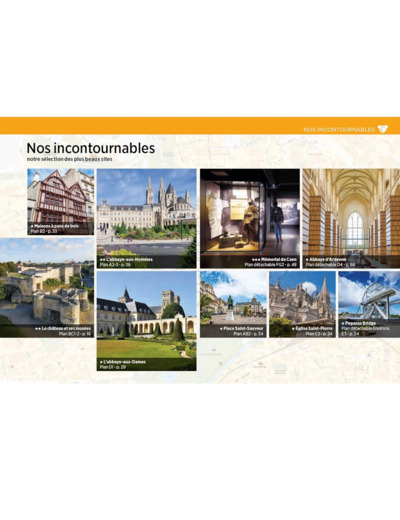Open the L'abbaye-aux-Hommes photo
The height and width of the screenshot is (520, 400).
tap(146, 218)
